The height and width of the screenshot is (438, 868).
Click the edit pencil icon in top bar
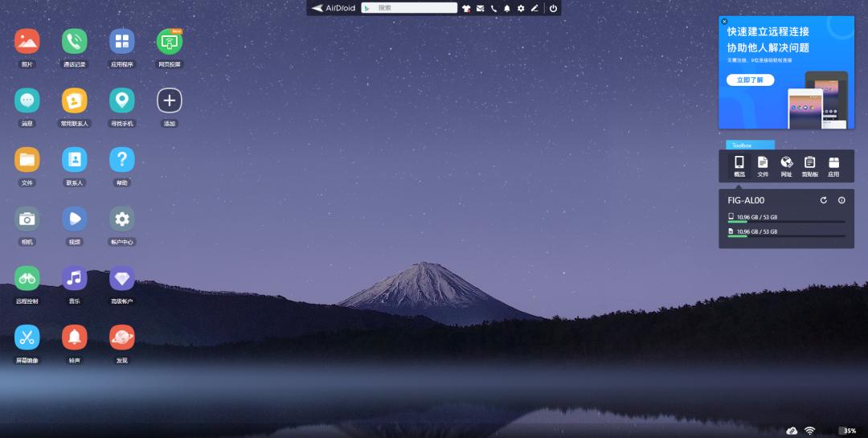(x=534, y=8)
